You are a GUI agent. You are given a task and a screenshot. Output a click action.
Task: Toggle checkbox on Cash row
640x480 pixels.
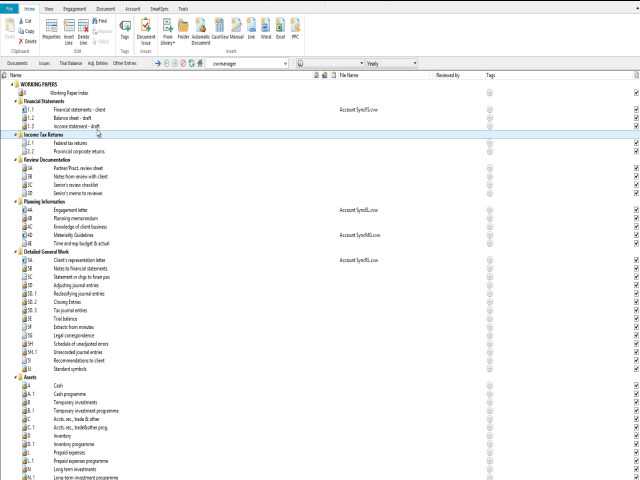coord(636,386)
